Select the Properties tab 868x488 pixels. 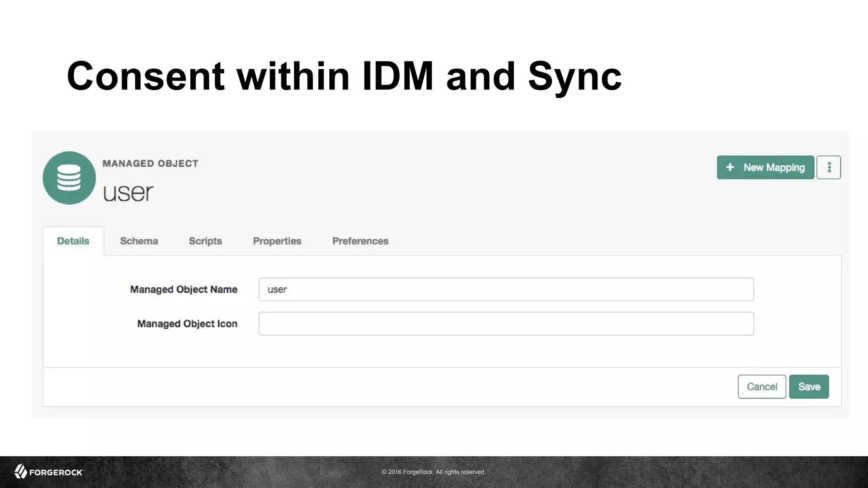277,241
